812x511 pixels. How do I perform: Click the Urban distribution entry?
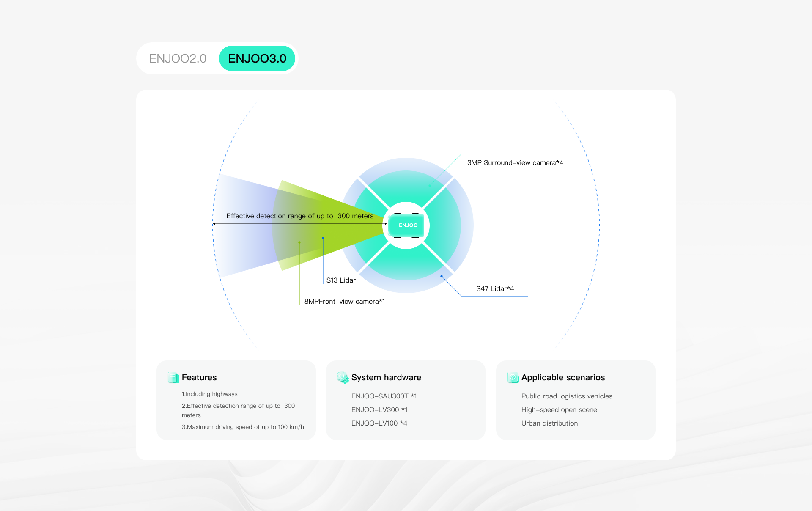[x=549, y=423]
